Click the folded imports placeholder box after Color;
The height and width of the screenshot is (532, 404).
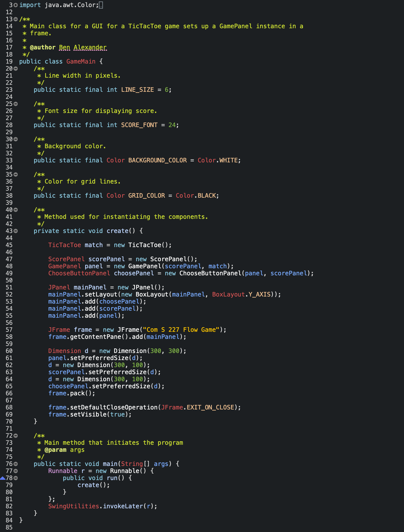coord(101,5)
